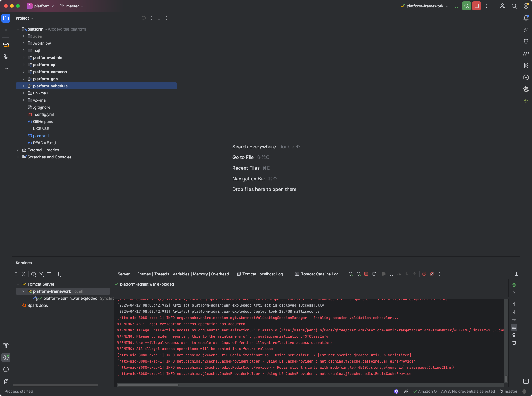Click Amazon Q status bar widget

click(425, 392)
